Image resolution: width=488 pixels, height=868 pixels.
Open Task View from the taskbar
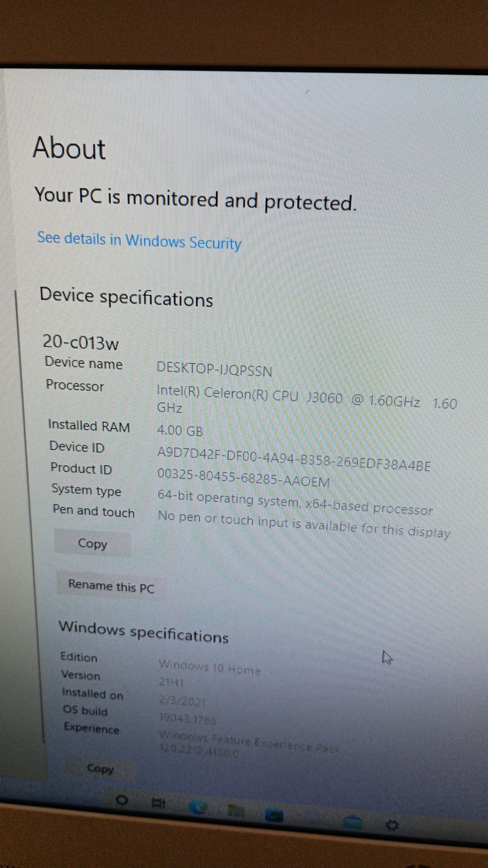(x=159, y=803)
